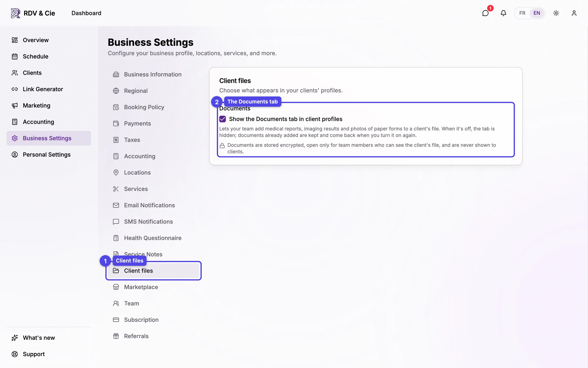This screenshot has width=588, height=368.
Task: Open Marketing in the sidebar
Action: tap(49, 105)
